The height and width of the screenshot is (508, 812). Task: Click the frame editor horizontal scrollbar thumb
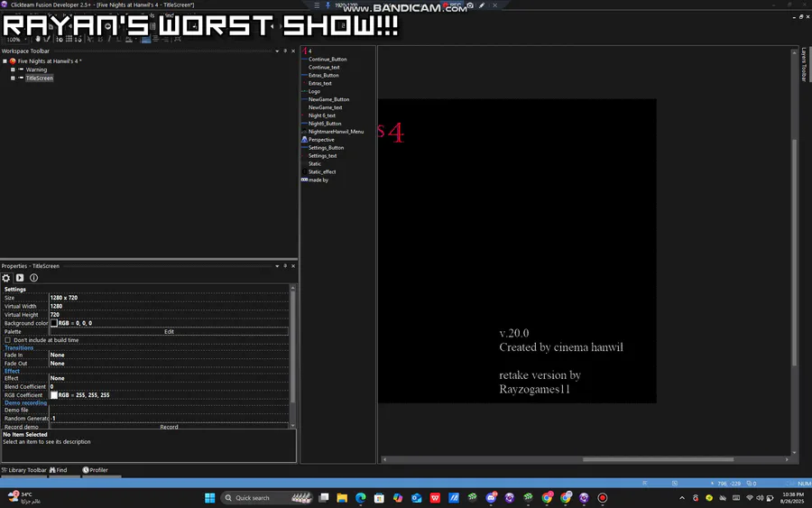[x=658, y=459]
